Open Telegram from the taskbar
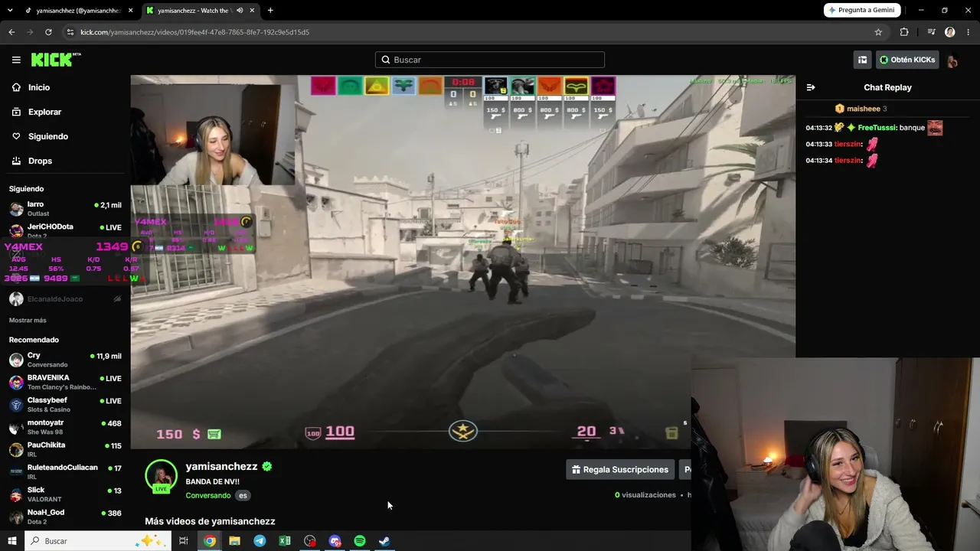Viewport: 980px width, 551px height. [x=260, y=541]
